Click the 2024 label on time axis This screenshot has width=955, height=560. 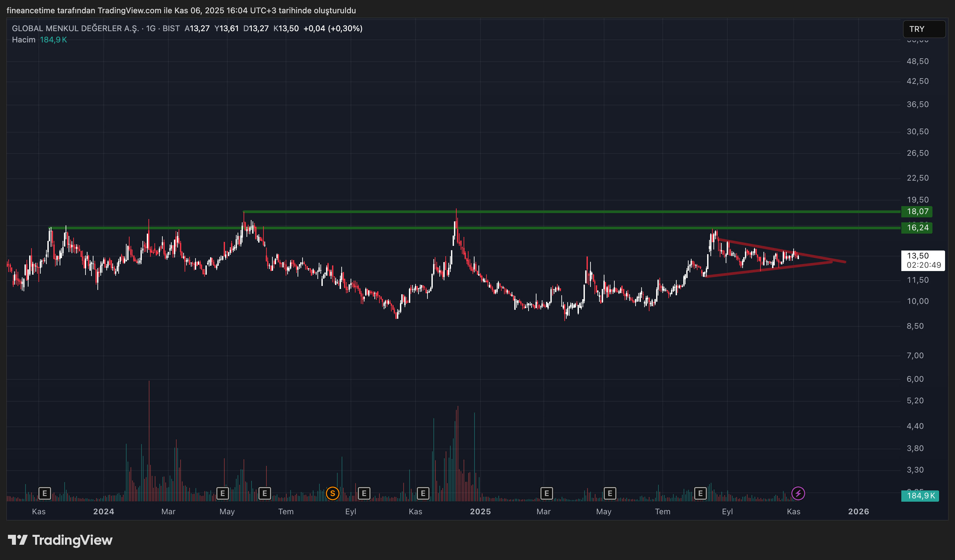tap(103, 512)
